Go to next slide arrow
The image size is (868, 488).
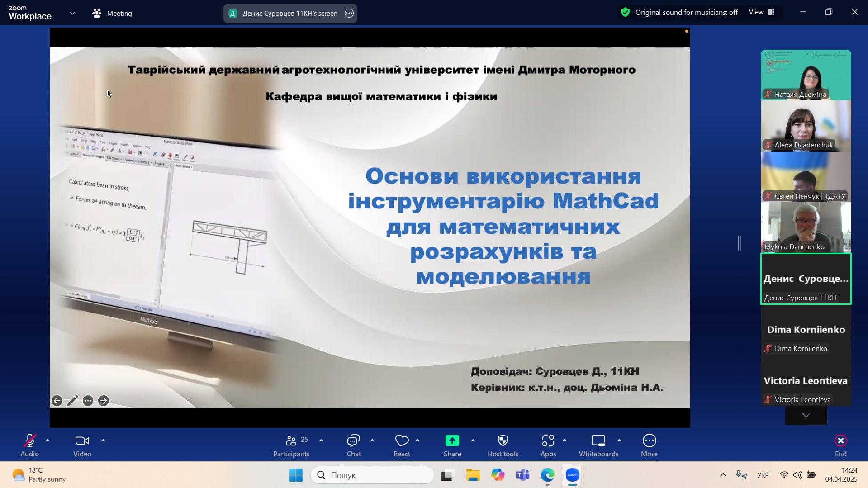coord(104,401)
